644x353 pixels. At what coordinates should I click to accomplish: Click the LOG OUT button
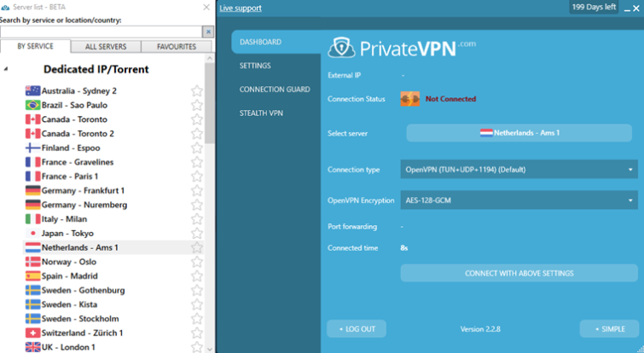coord(357,329)
